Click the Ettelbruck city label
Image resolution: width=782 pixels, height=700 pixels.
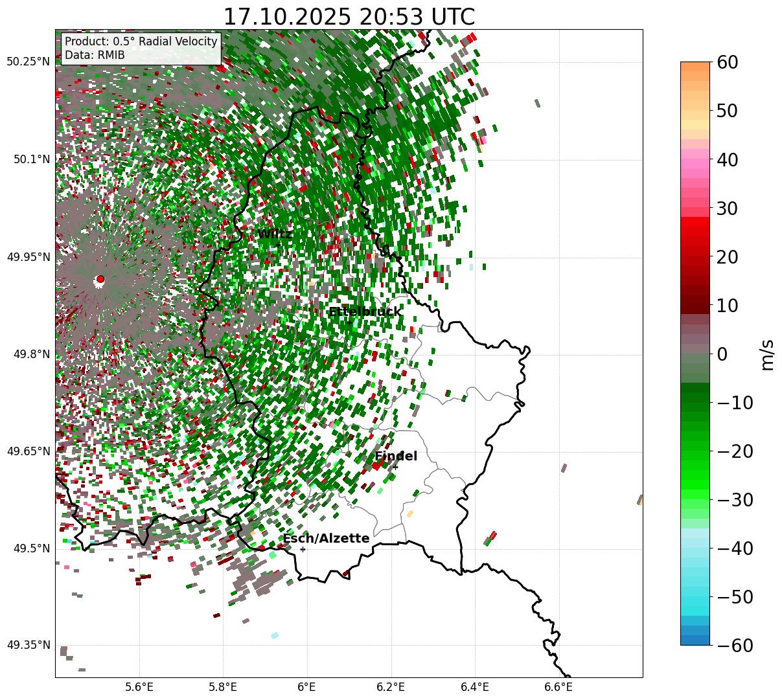(x=365, y=312)
